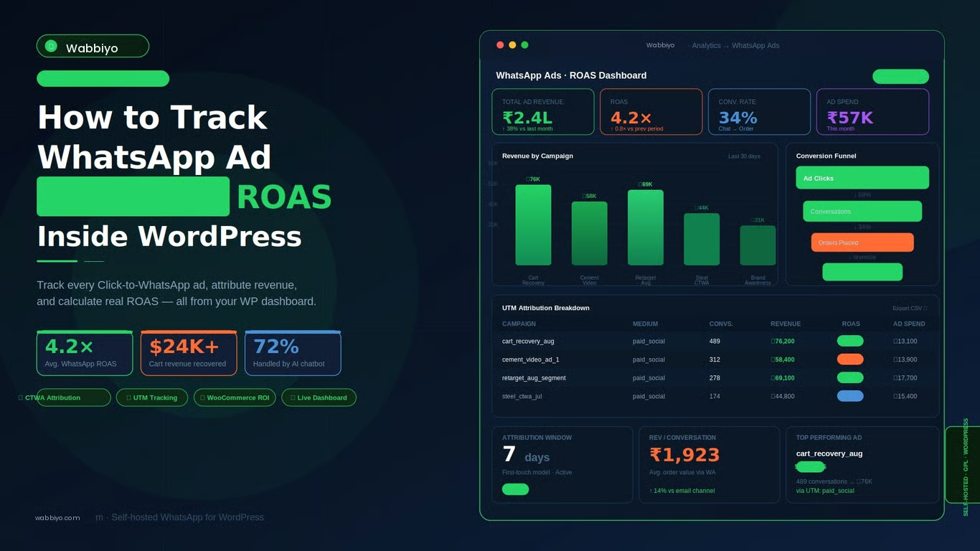Click the 4.2× Avg. WhatsApp ROAS stat card
Screen dimensions: 980x551
pyautogui.click(x=85, y=353)
